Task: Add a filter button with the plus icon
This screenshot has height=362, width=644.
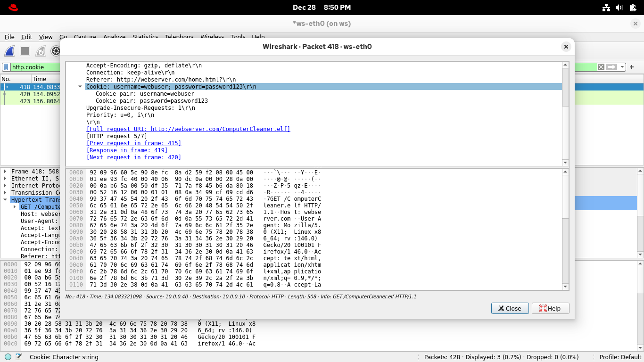Action: [632, 67]
